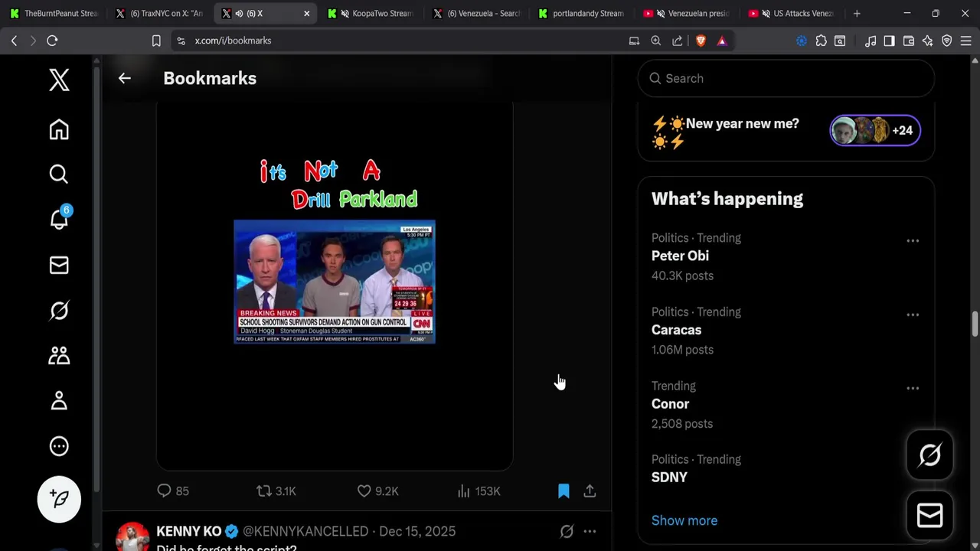Open the floating Messages drawer button
Viewport: 980px width, 551px height.
tap(929, 517)
